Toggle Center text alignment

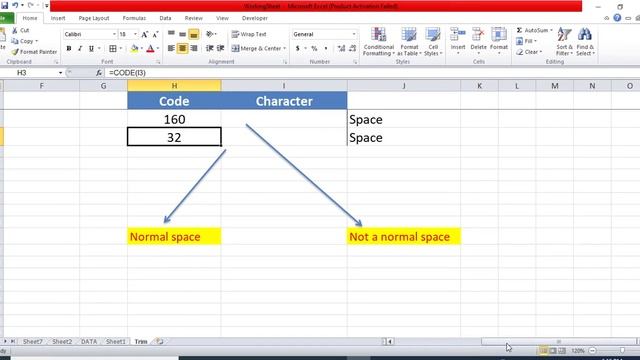pyautogui.click(x=182, y=49)
